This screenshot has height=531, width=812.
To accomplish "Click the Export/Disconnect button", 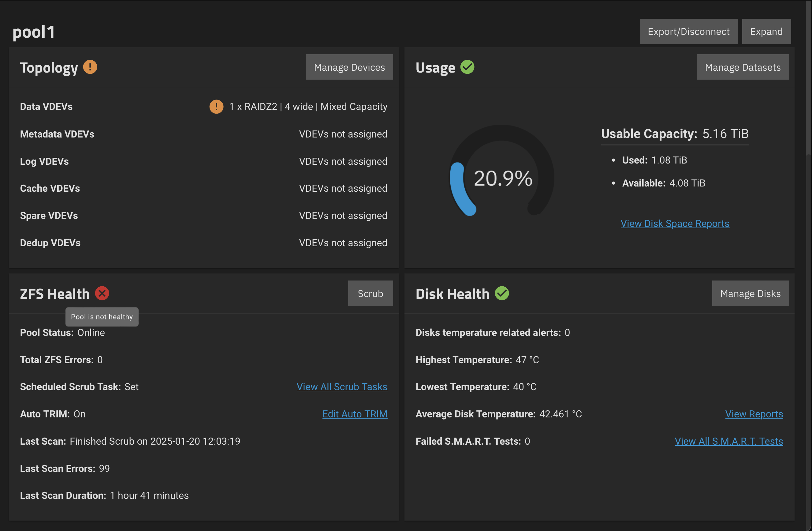I will tap(688, 32).
